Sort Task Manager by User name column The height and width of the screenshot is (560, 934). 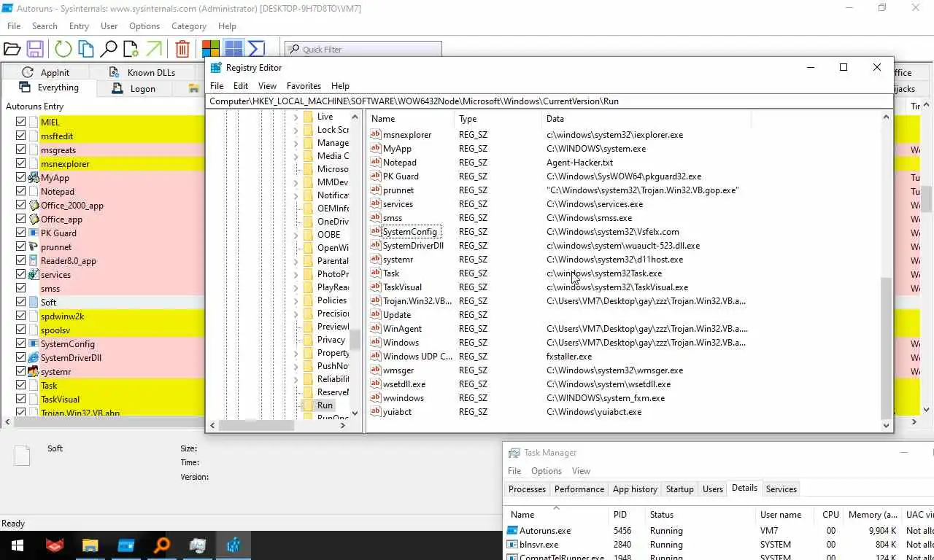coord(787,515)
